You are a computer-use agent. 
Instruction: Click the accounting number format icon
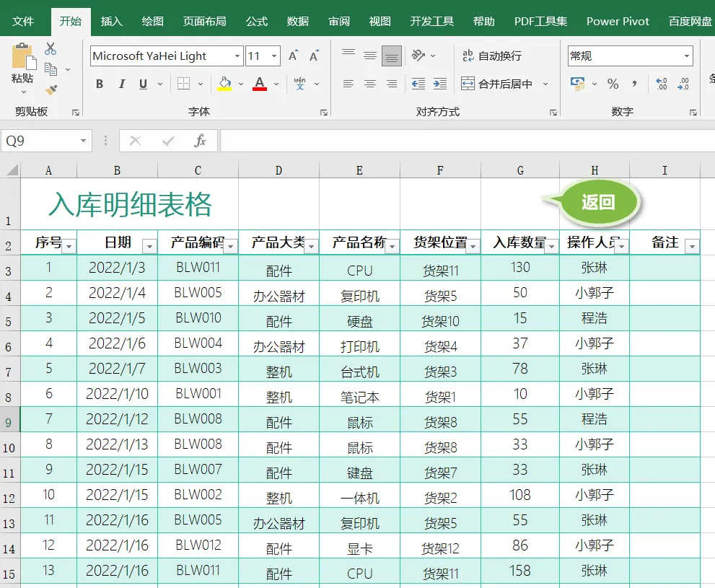click(x=578, y=84)
